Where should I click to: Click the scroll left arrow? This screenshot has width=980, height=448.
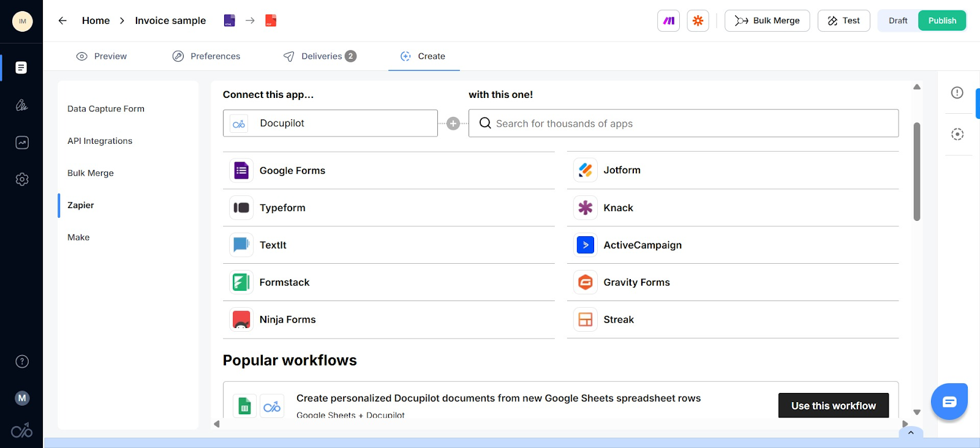pyautogui.click(x=216, y=424)
